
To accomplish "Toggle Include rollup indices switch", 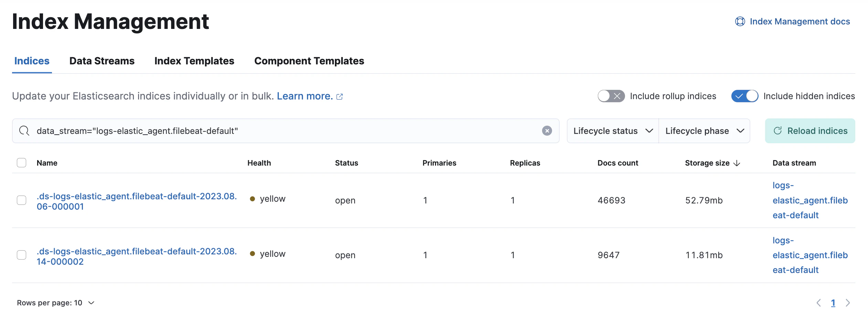I will click(611, 96).
